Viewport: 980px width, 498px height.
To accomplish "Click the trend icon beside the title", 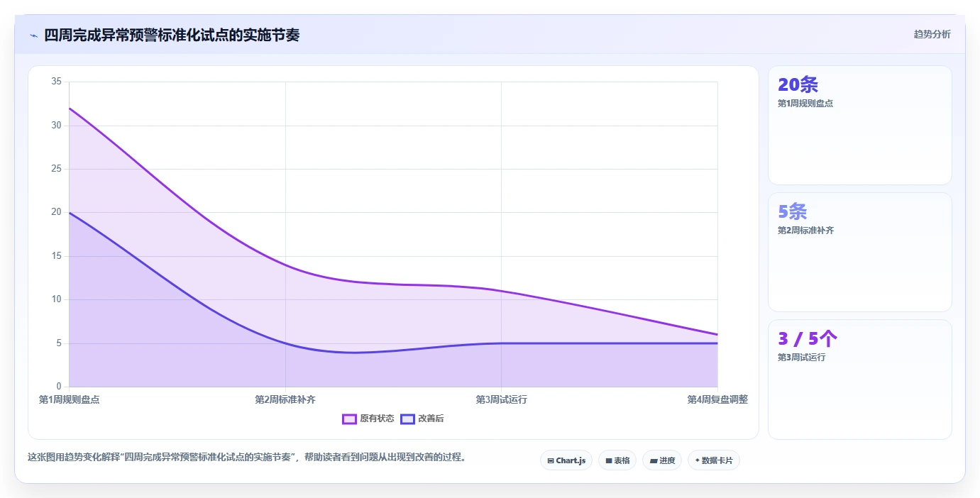I will point(33,35).
